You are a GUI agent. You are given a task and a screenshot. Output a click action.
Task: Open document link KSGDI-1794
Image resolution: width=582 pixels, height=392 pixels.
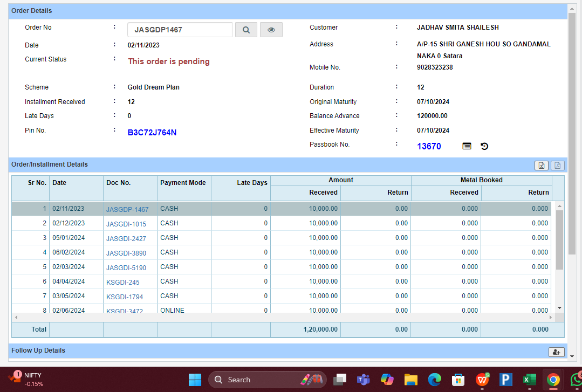[125, 297]
